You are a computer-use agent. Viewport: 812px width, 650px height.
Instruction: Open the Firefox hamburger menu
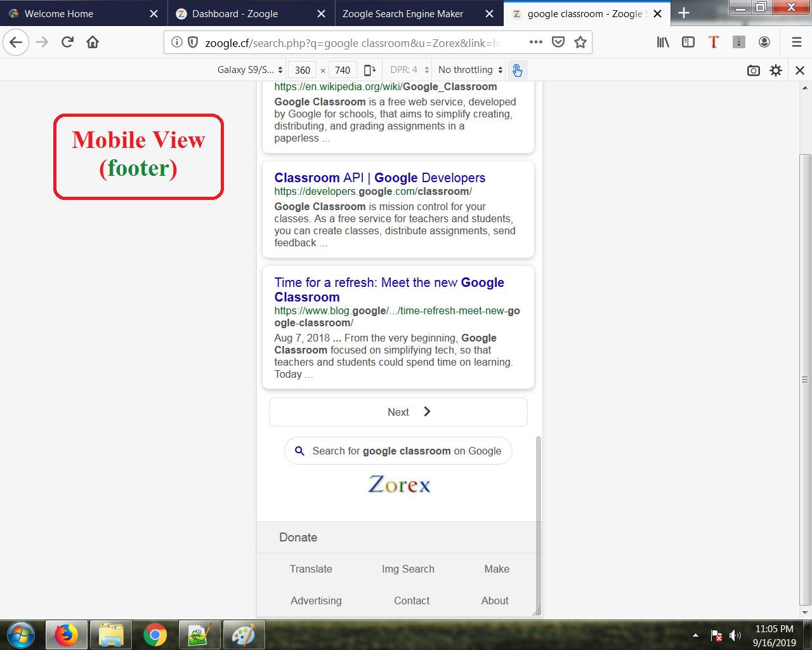click(x=797, y=43)
